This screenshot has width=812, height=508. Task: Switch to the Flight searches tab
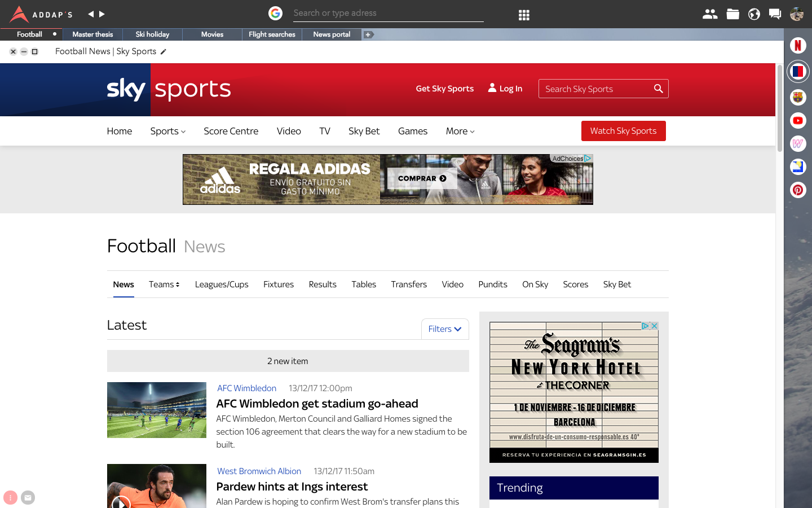[x=272, y=34]
